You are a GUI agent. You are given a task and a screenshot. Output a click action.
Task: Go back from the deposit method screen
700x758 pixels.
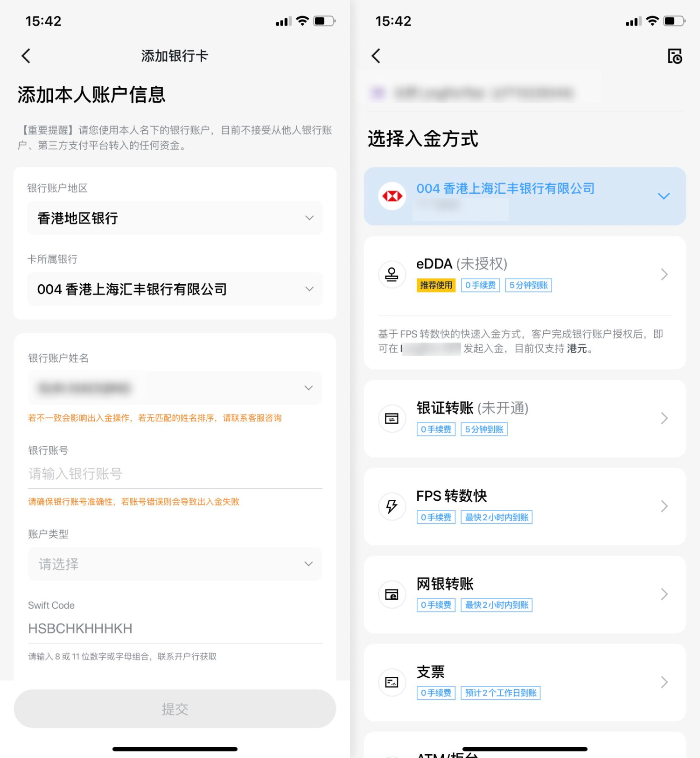tap(376, 56)
